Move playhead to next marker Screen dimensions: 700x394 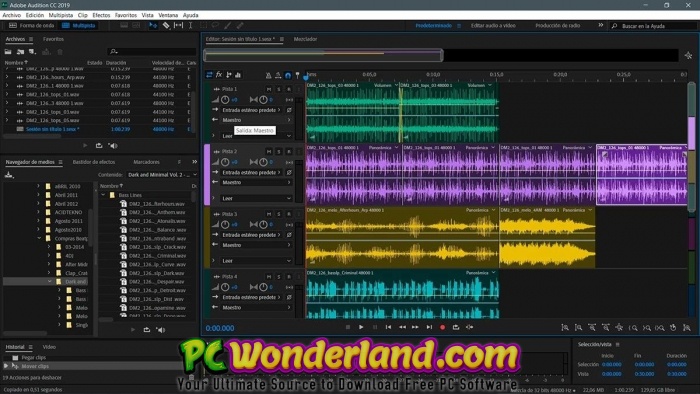(429, 327)
